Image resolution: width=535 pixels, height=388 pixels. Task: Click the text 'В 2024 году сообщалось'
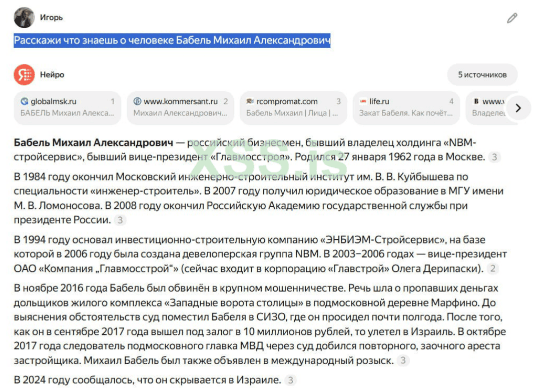[x=74, y=380]
